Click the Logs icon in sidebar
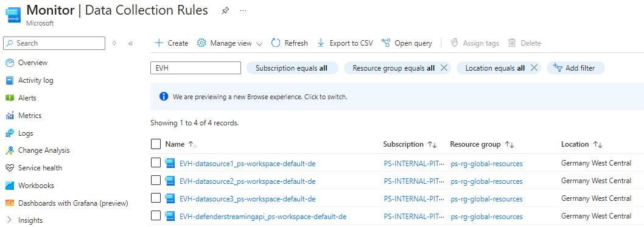Screen dimensions: 644x227 click(10, 133)
